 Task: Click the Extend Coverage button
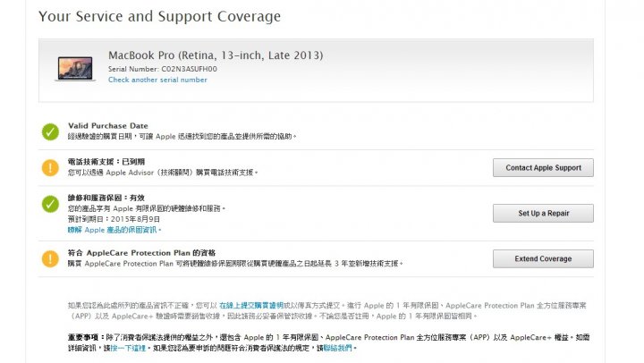point(543,258)
